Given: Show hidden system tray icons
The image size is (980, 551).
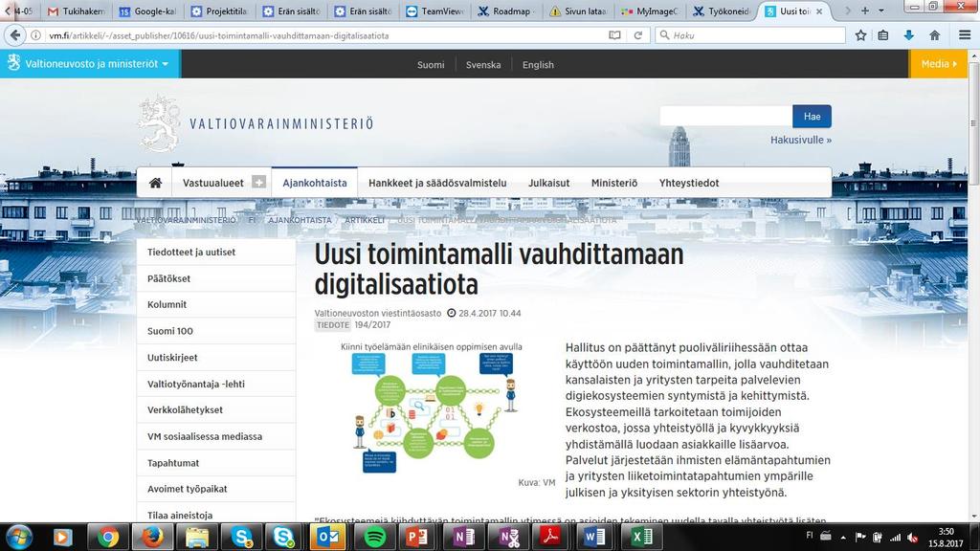Looking at the screenshot, I should pyautogui.click(x=843, y=538).
